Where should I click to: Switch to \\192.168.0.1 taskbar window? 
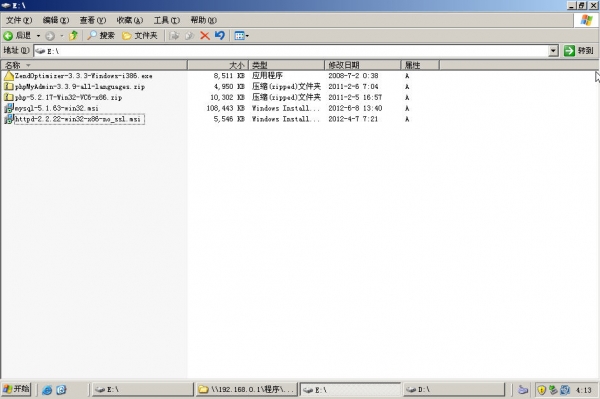pyautogui.click(x=247, y=389)
